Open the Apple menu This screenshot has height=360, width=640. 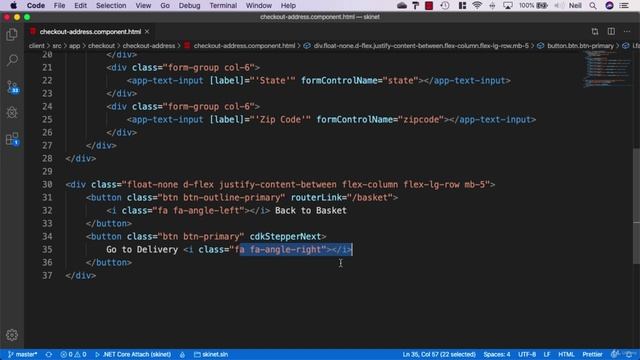point(13,5)
